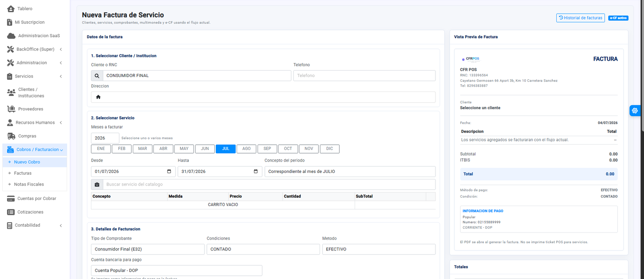644x279 pixels.
Task: Toggle the AGO month button
Action: [247, 149]
